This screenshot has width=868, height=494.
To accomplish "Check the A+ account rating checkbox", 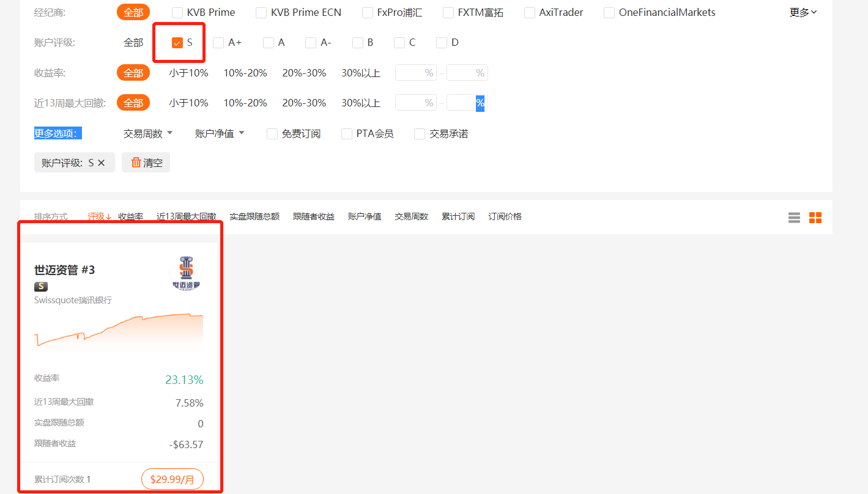I will click(x=218, y=43).
